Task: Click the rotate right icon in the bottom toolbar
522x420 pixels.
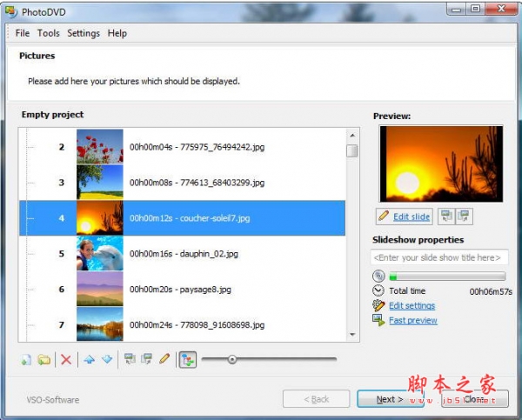Action: [x=146, y=359]
